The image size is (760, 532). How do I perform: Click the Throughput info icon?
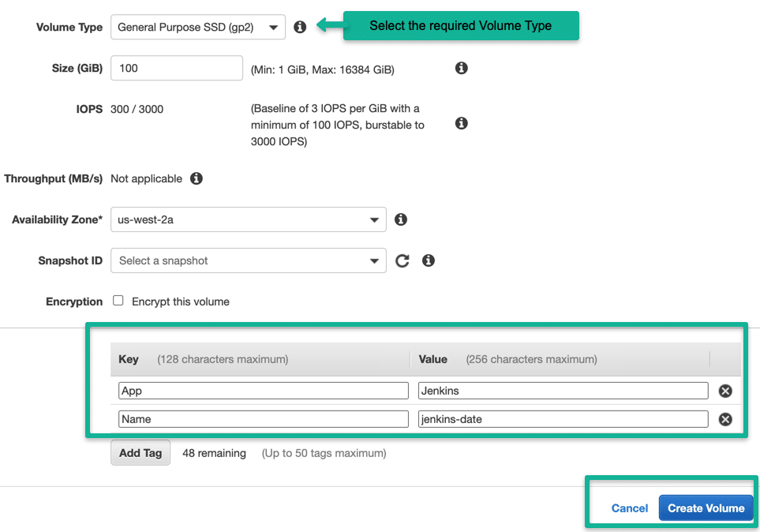pos(197,178)
